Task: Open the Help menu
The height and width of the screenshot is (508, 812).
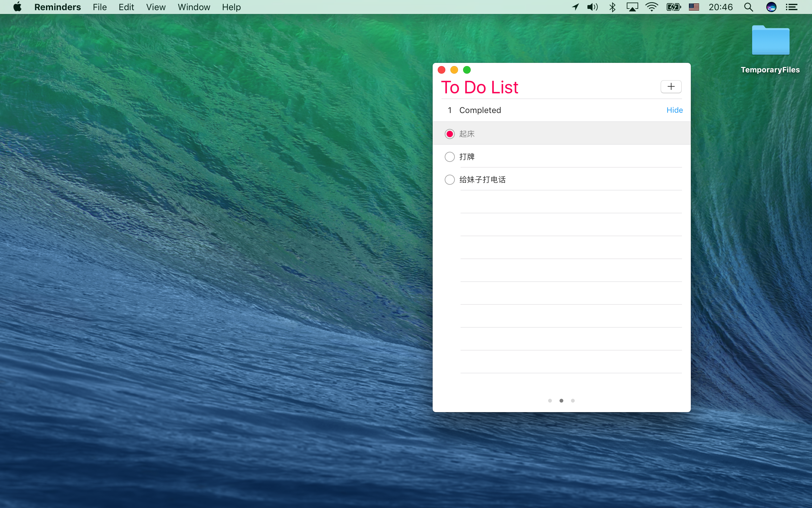Action: coord(231,7)
